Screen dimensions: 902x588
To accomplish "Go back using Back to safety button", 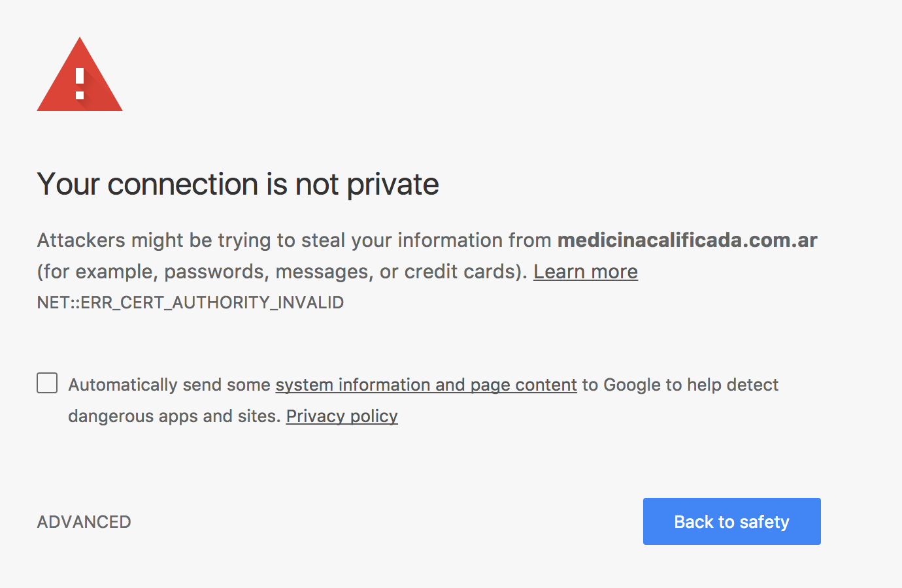I will 731,521.
